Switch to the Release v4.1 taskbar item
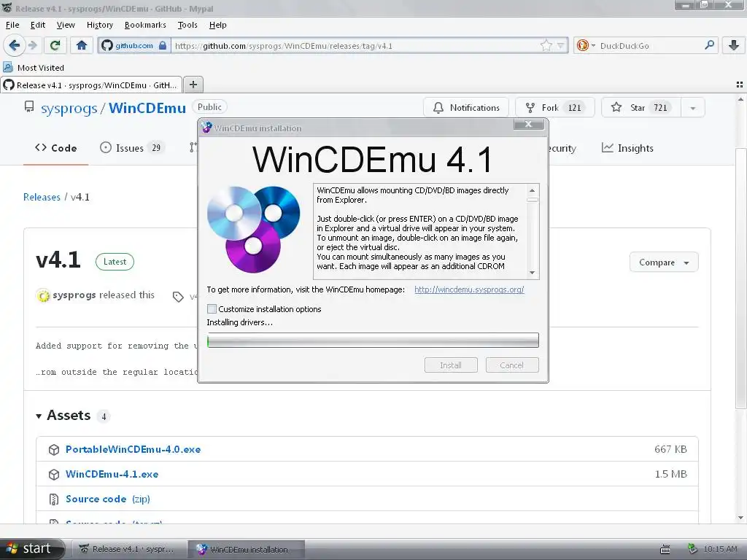Screen dimensions: 747x560 pos(128,549)
